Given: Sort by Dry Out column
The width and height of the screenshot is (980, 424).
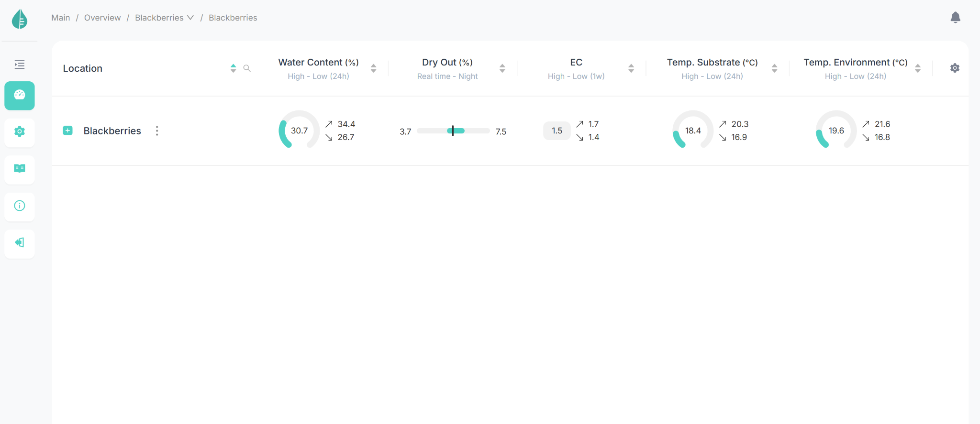Looking at the screenshot, I should tap(502, 68).
